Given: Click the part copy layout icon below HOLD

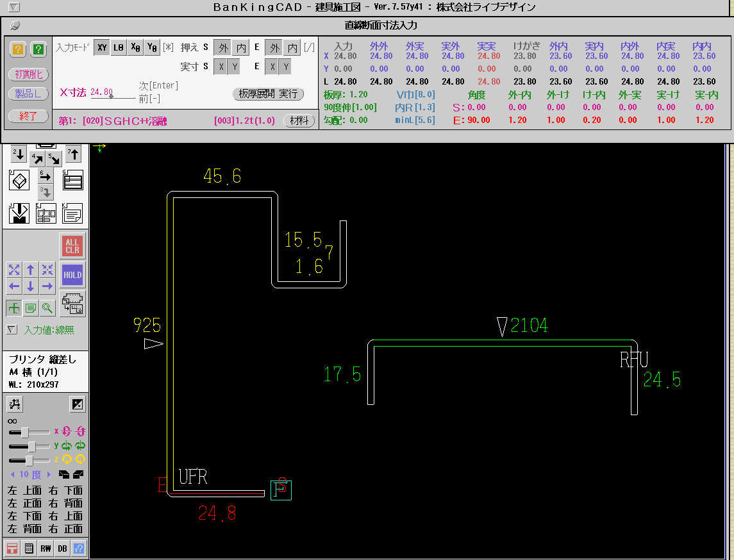Looking at the screenshot, I should [x=72, y=304].
